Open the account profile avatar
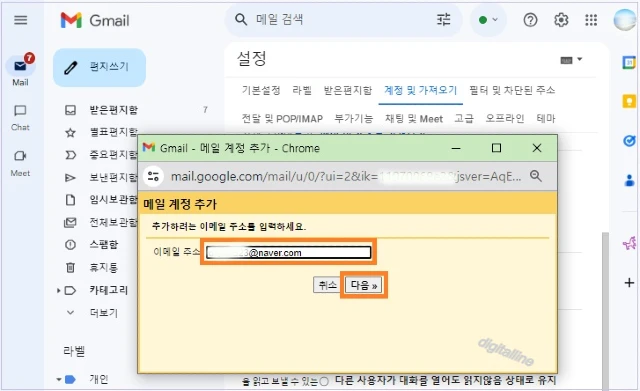Viewport: 640px width, 391px height. click(626, 20)
